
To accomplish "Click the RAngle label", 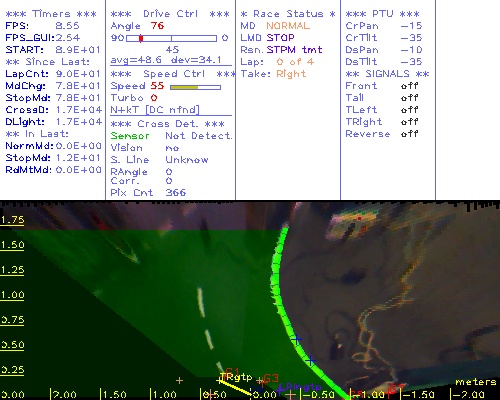I will click(x=129, y=172).
